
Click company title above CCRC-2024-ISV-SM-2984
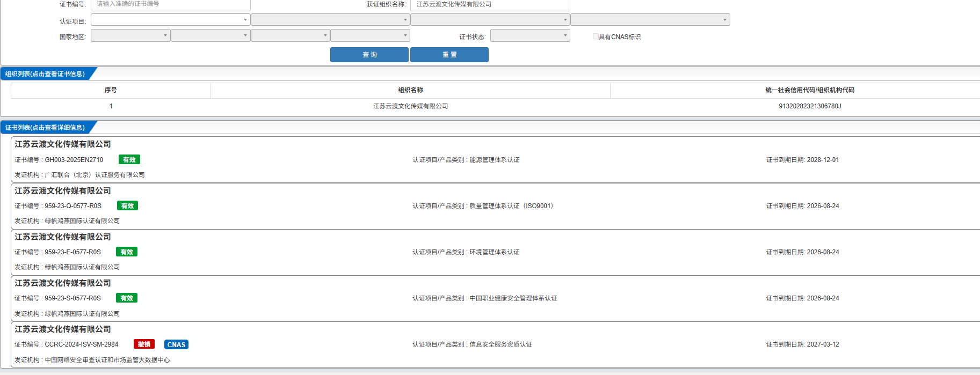63,329
